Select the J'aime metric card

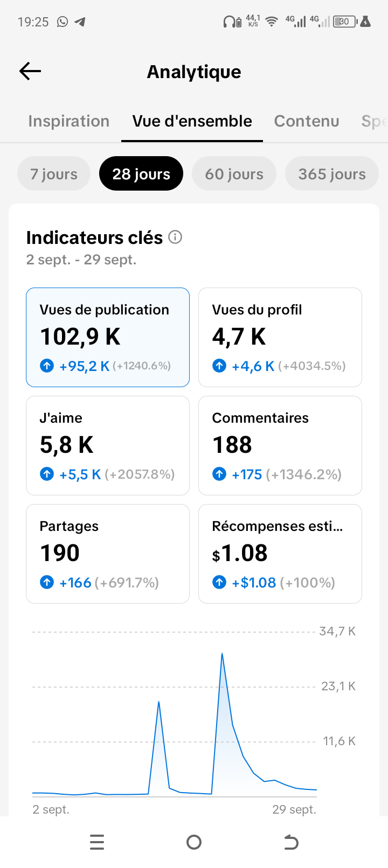pyautogui.click(x=108, y=445)
